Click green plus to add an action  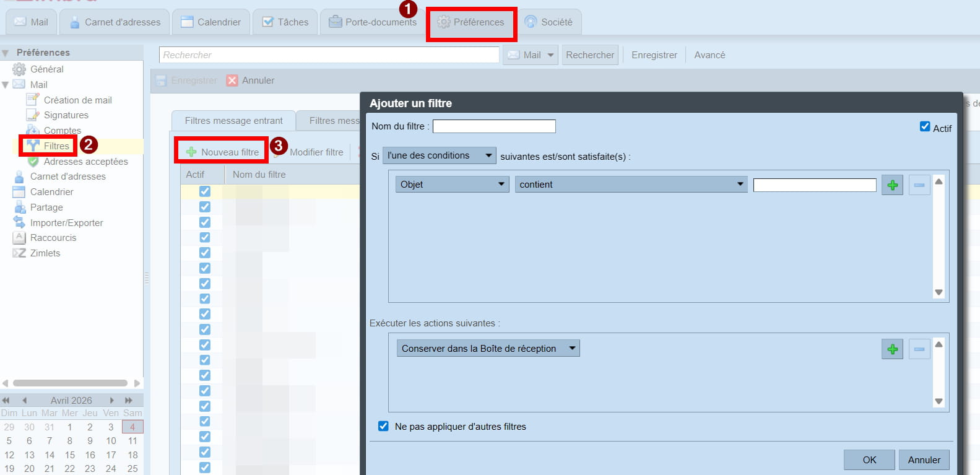pyautogui.click(x=892, y=349)
